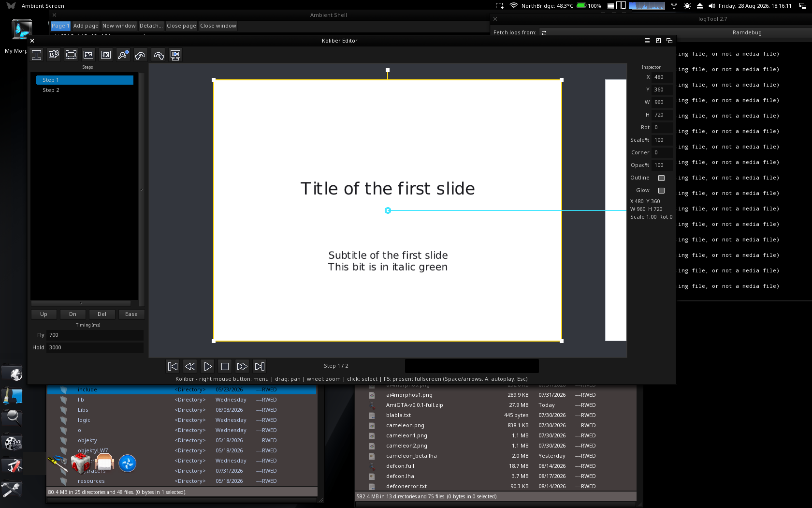Click the play button
This screenshot has width=812, height=508.
[207, 366]
